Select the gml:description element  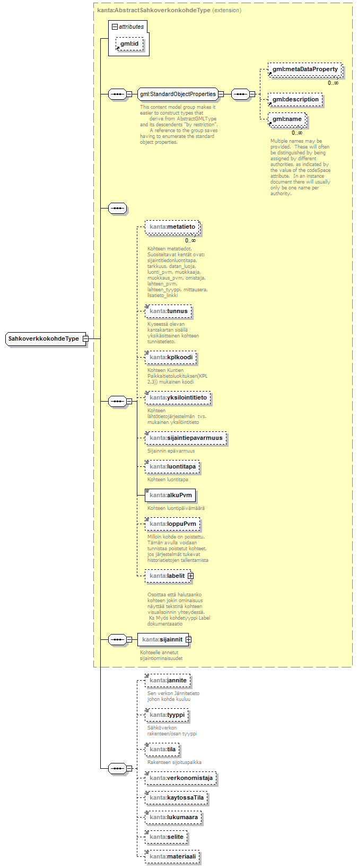click(x=295, y=100)
